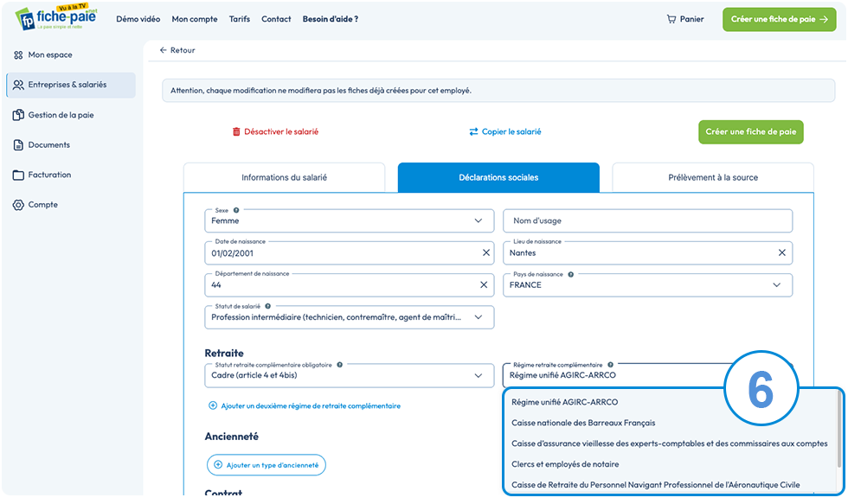Open the Pays de naissance dropdown

(x=648, y=285)
